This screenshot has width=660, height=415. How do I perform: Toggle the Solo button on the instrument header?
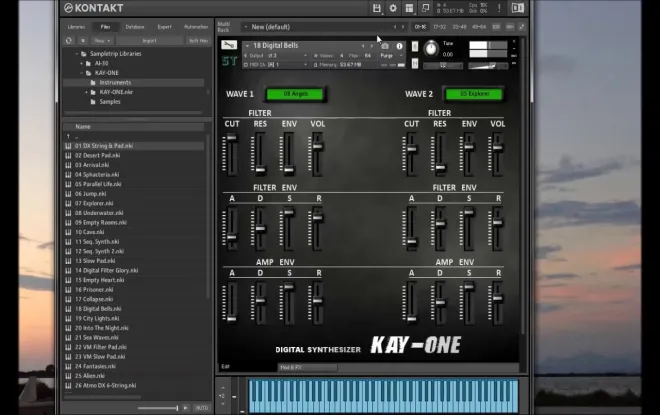[415, 47]
